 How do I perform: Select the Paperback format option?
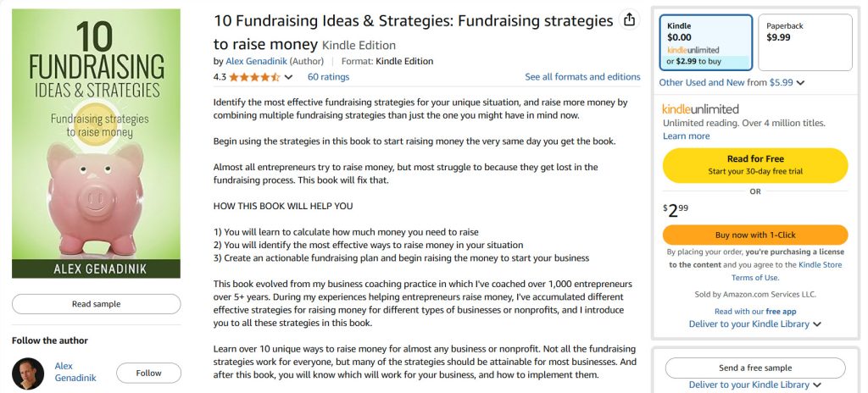804,42
